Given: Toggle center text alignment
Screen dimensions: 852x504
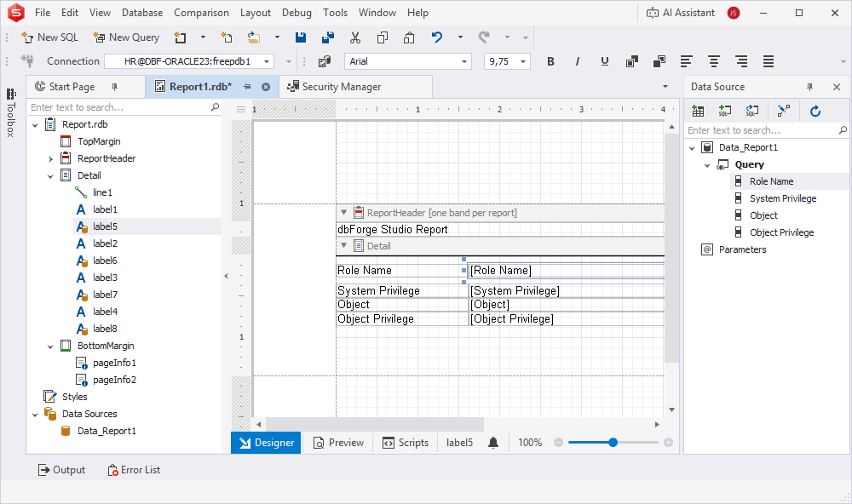Looking at the screenshot, I should 714,61.
